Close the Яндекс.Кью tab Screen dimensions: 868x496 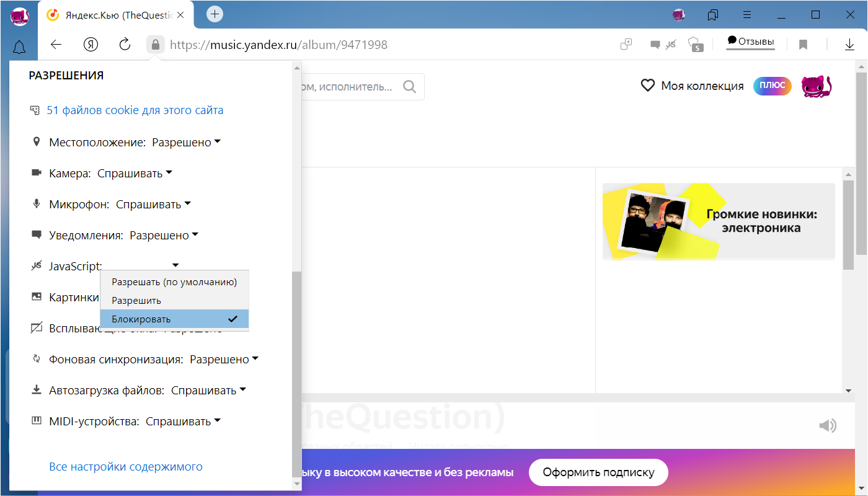(x=180, y=14)
